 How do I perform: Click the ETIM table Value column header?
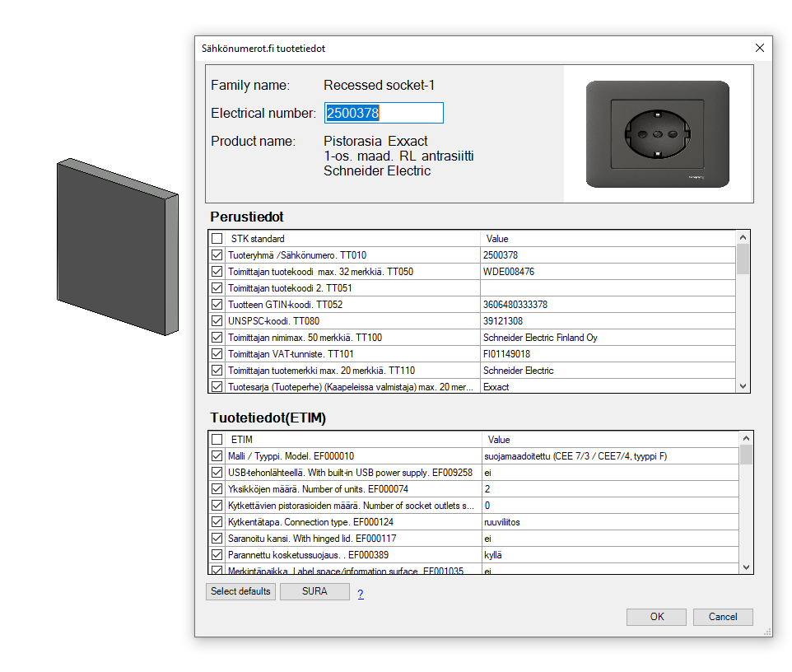610,440
